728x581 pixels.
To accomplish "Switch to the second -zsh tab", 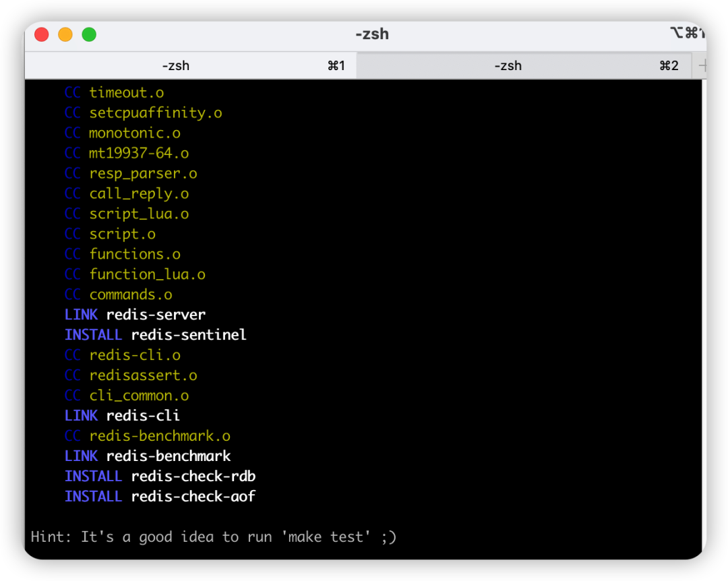I will [508, 65].
